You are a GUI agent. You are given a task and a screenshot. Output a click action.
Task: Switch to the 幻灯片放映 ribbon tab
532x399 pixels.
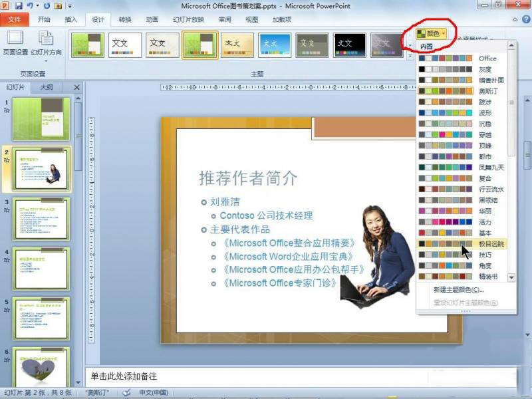point(188,20)
